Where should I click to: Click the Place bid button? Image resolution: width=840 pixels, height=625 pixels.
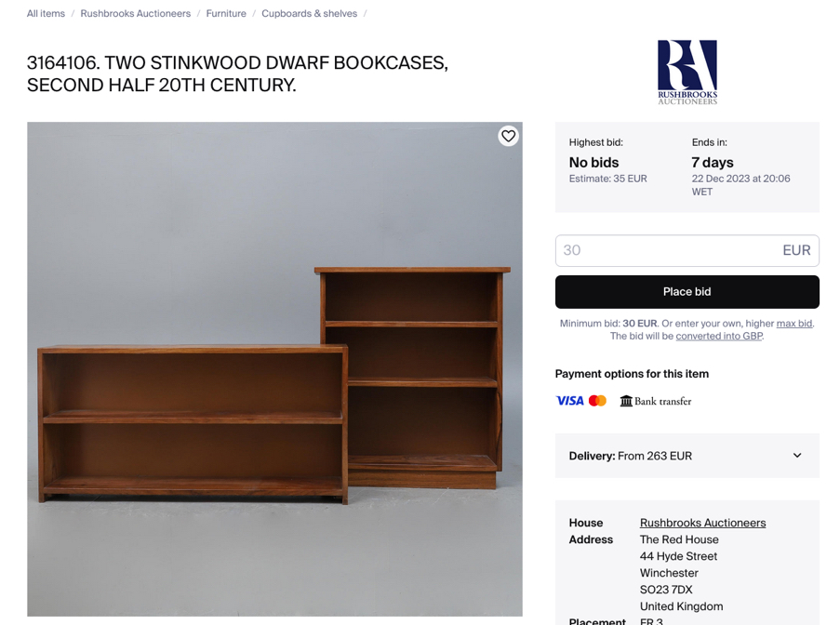pos(687,292)
